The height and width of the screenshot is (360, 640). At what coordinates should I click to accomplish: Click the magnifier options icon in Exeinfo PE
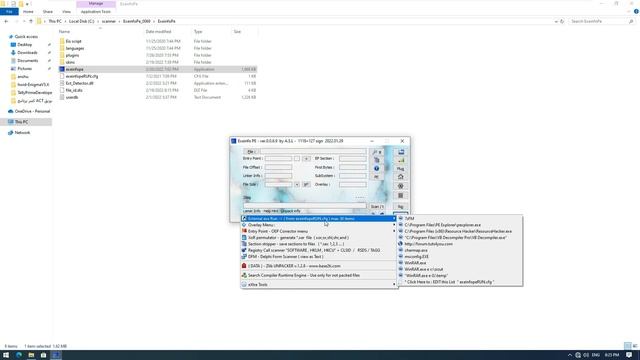tap(377, 152)
